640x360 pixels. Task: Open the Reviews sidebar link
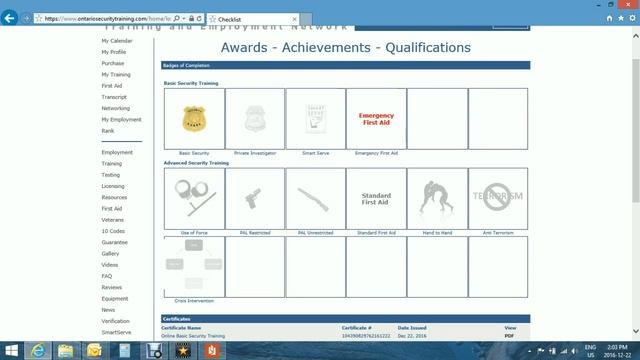click(x=111, y=287)
